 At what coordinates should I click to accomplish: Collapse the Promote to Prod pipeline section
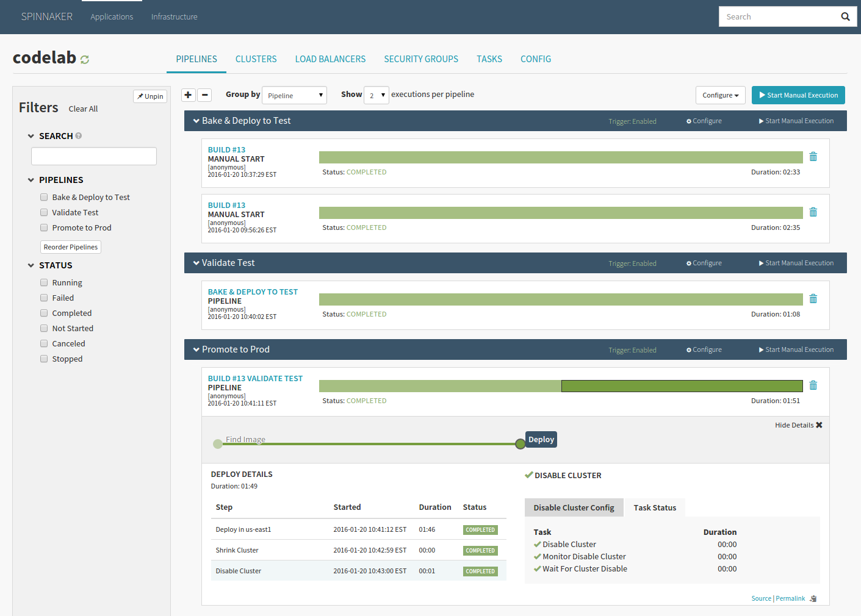pos(196,349)
